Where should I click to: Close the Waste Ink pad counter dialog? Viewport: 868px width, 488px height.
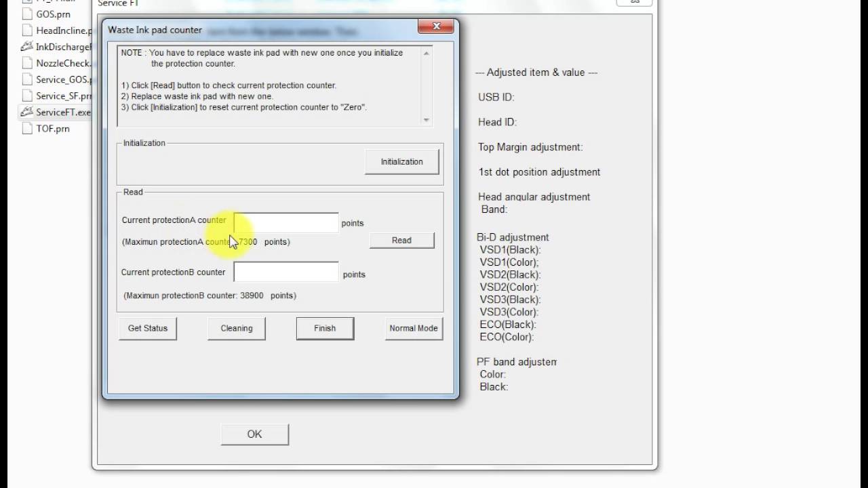[x=435, y=28]
